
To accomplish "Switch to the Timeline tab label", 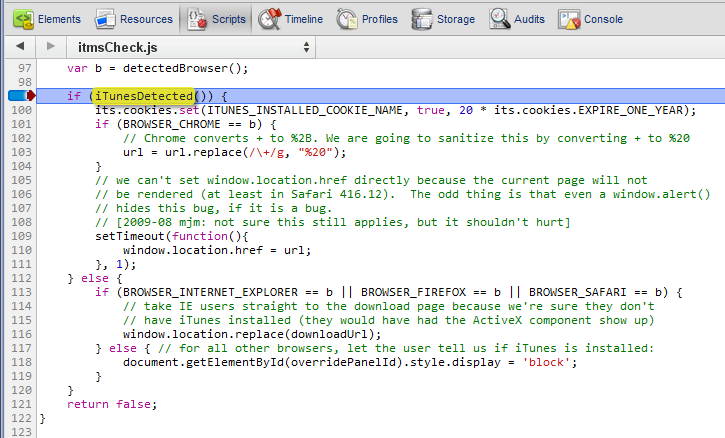I will coord(304,19).
